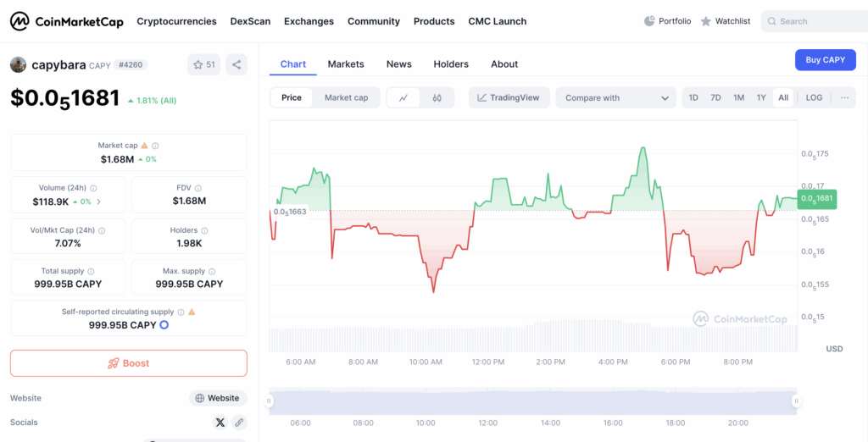Click the Buy CAPY button
Screen dimensions: 868x442
click(825, 60)
